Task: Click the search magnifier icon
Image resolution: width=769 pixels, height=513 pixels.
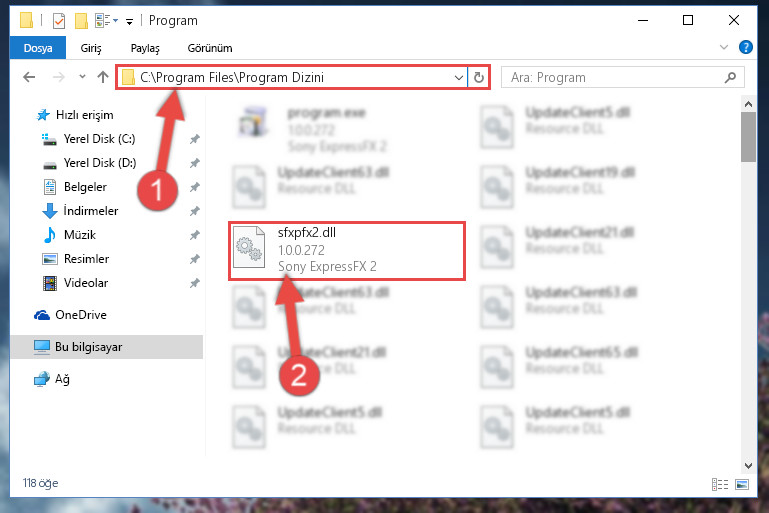Action: coord(730,77)
